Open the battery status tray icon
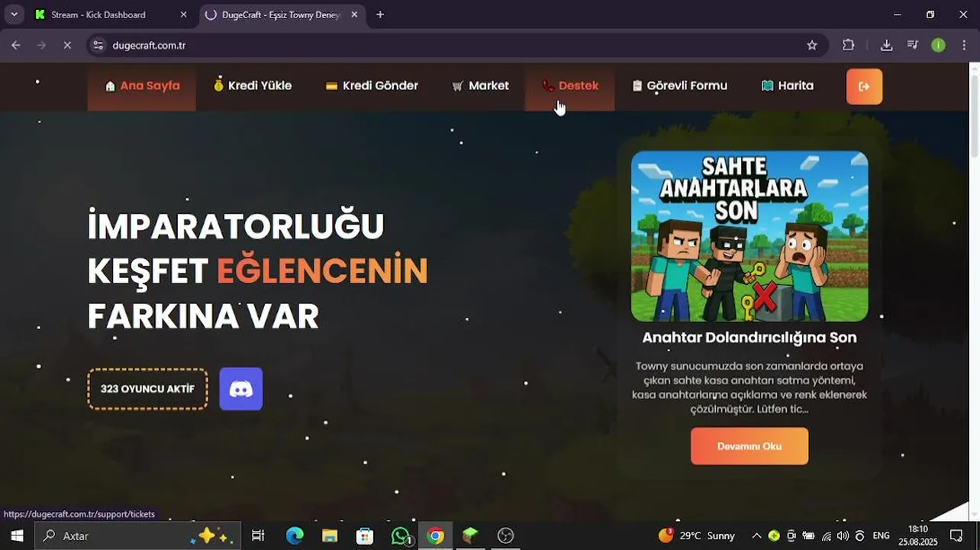The image size is (980, 550). (808, 536)
